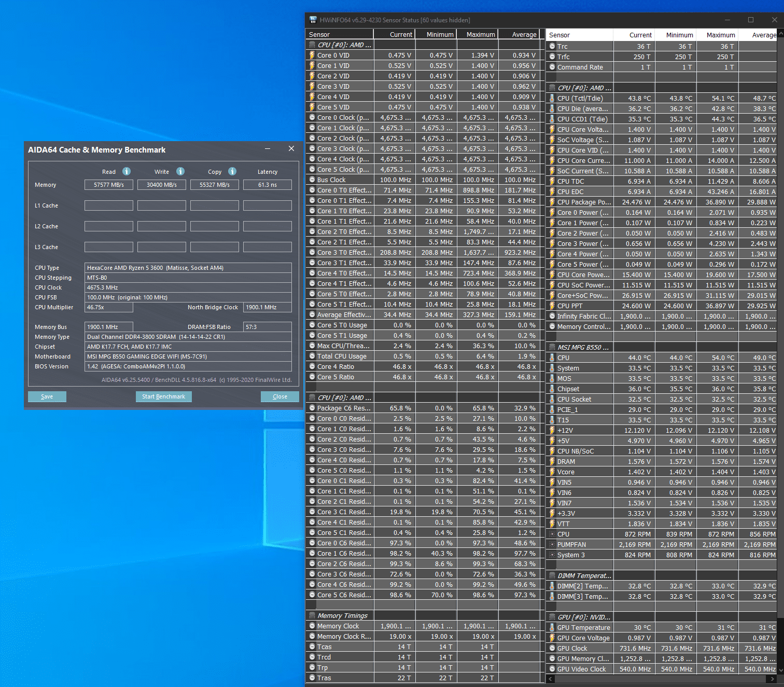Viewport: 784px width, 687px height.
Task: Click the Core 0 VID voltage icon
Action: pyautogui.click(x=312, y=55)
